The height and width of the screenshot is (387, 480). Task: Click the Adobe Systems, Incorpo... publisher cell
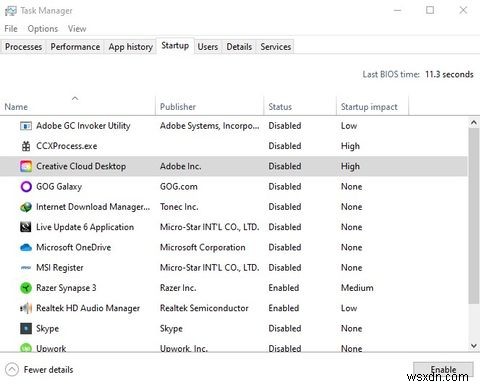pyautogui.click(x=209, y=126)
